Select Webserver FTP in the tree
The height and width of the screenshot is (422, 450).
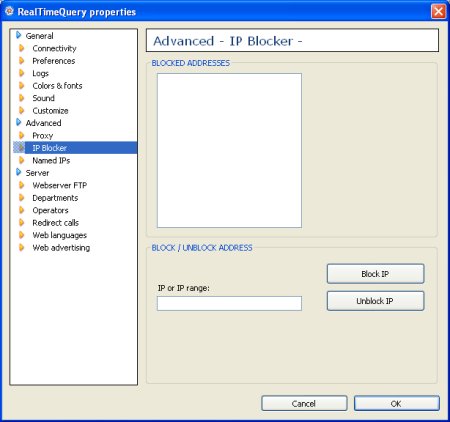click(60, 185)
